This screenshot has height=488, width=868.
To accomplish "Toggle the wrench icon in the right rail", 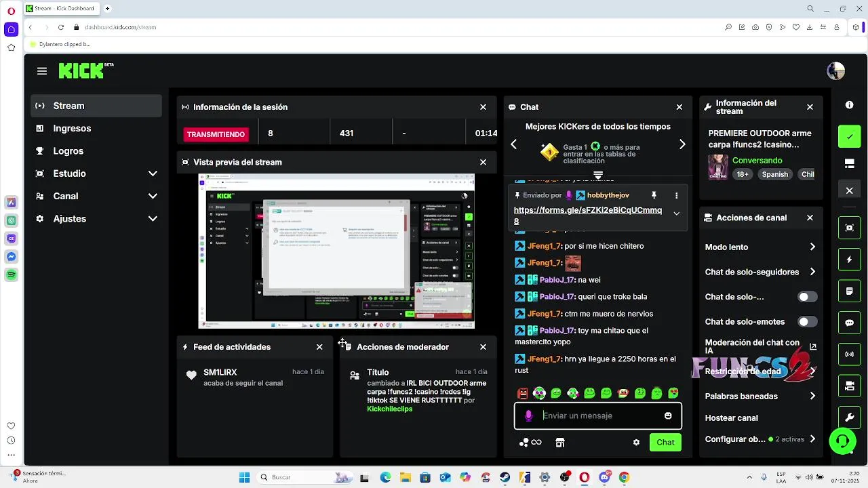I will tap(849, 417).
